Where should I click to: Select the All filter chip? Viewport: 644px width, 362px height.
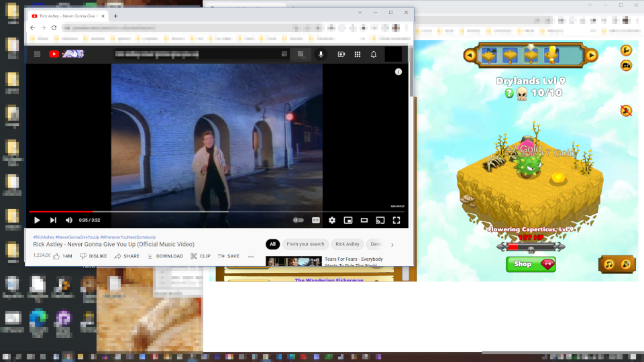pos(272,244)
